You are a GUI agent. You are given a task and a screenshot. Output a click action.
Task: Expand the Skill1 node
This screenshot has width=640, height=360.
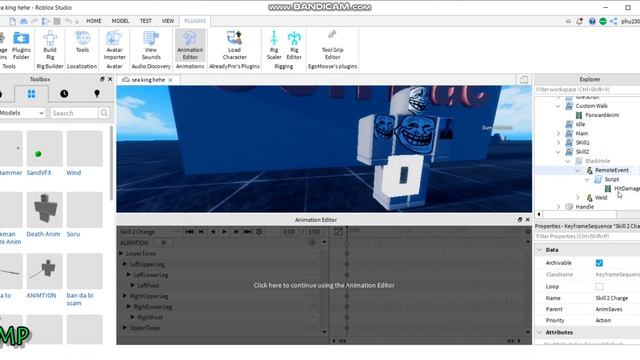[558, 143]
